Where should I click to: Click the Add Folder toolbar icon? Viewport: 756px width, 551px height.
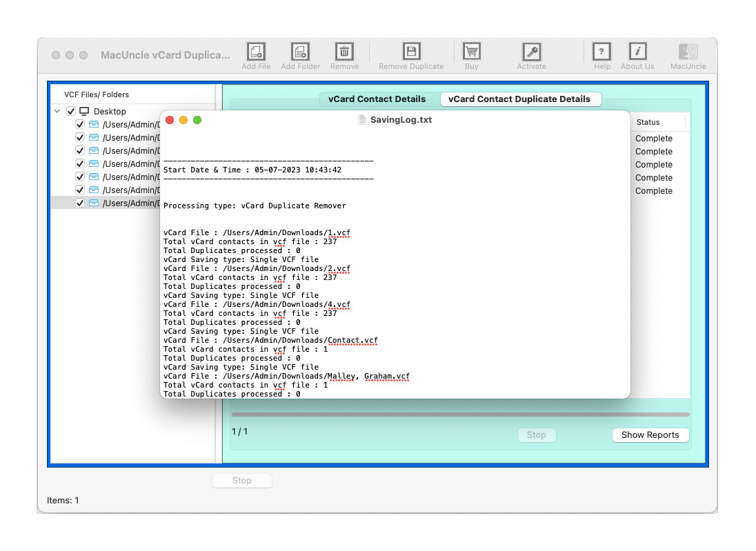300,52
